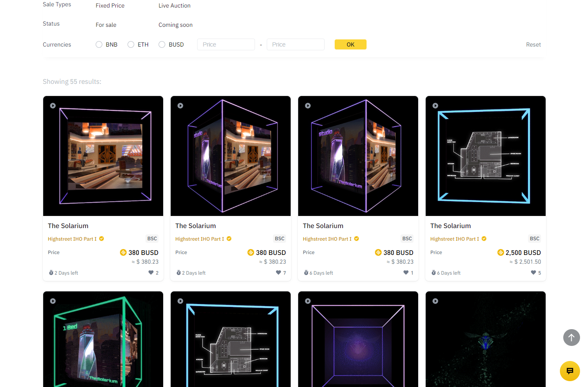Like the Solarium card with 1 like
Viewport: 588px width, 387px height.
click(406, 273)
